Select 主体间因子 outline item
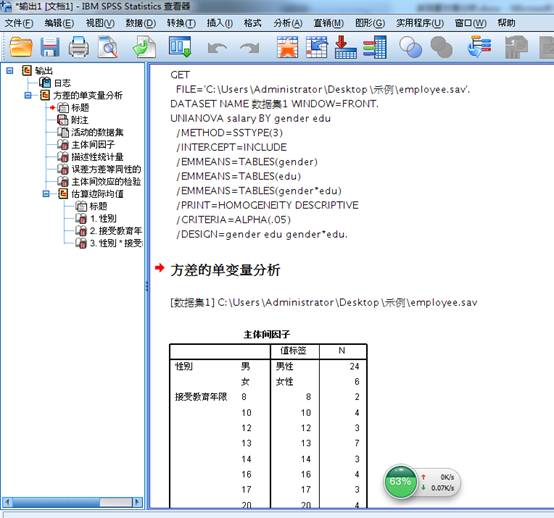Screen dimensions: 554x518 (x=93, y=145)
